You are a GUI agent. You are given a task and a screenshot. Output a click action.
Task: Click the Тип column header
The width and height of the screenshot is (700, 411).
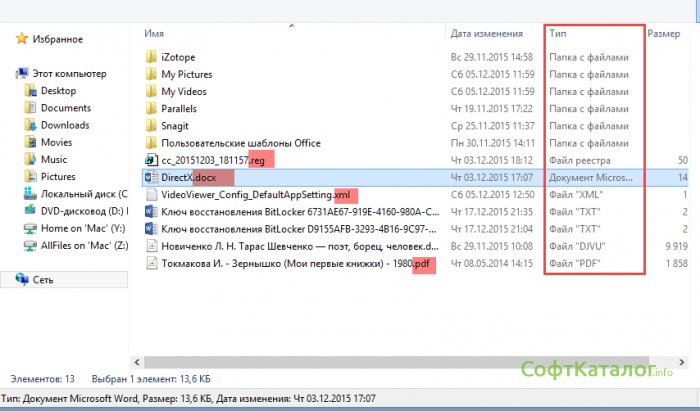pyautogui.click(x=559, y=33)
